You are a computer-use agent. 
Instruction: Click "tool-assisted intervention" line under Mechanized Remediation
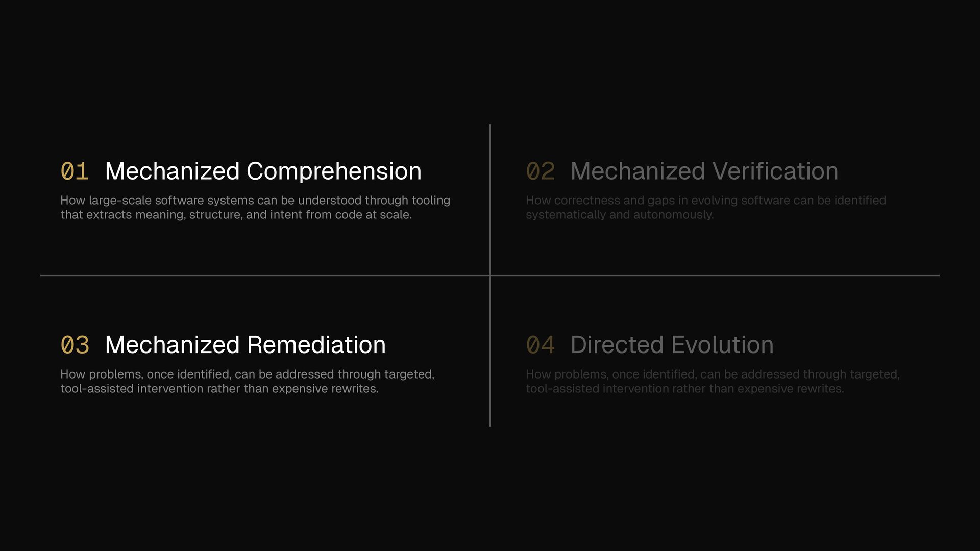219,389
